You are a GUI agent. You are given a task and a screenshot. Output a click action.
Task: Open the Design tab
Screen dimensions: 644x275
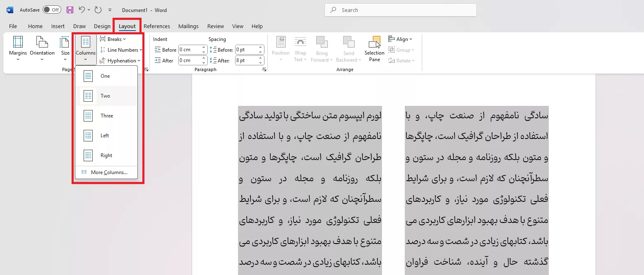pyautogui.click(x=102, y=26)
